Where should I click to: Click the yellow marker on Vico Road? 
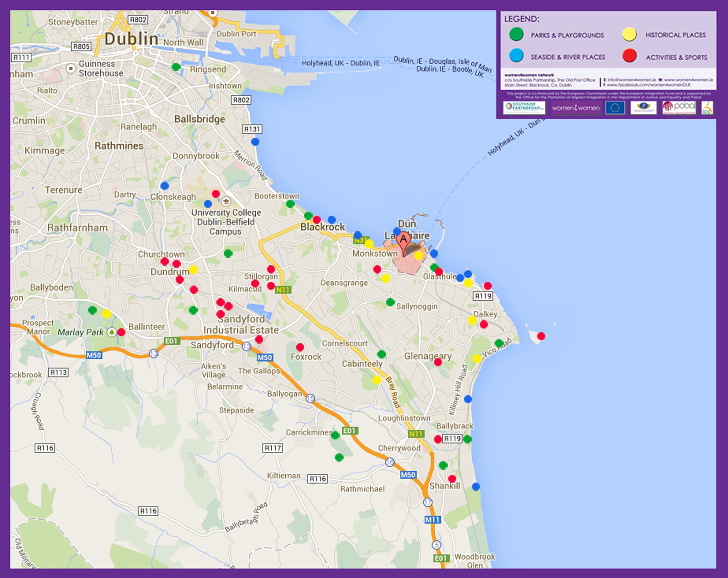[x=477, y=358]
